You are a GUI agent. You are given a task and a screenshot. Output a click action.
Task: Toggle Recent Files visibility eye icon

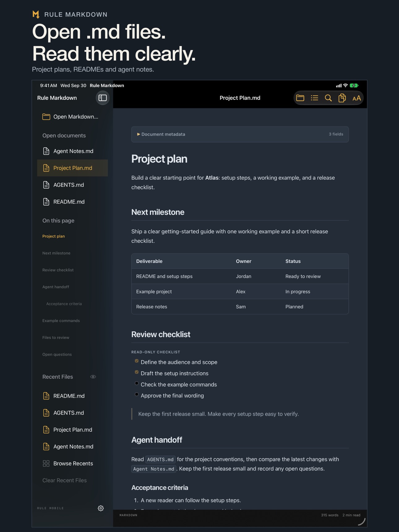click(93, 377)
